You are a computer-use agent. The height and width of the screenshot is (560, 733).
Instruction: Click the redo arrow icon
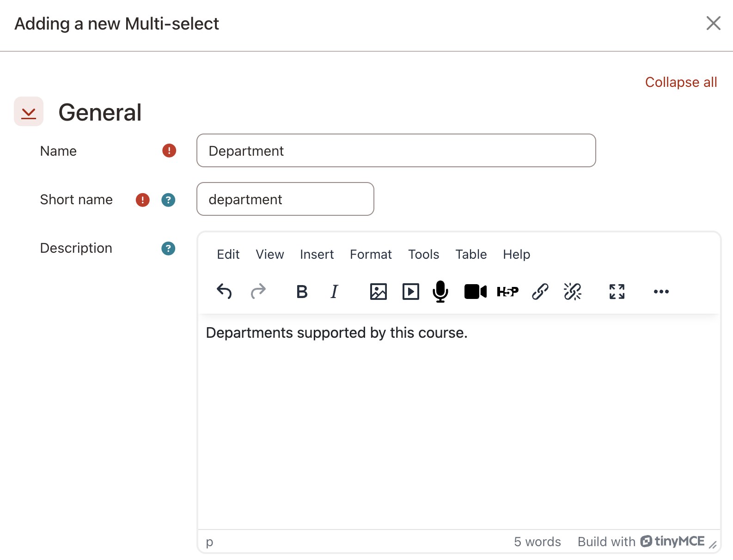(258, 292)
